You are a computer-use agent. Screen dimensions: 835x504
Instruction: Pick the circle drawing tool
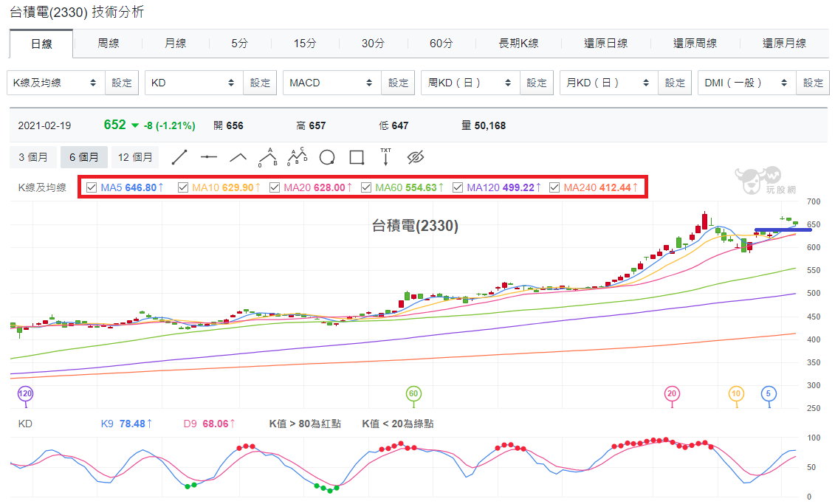coord(327,157)
